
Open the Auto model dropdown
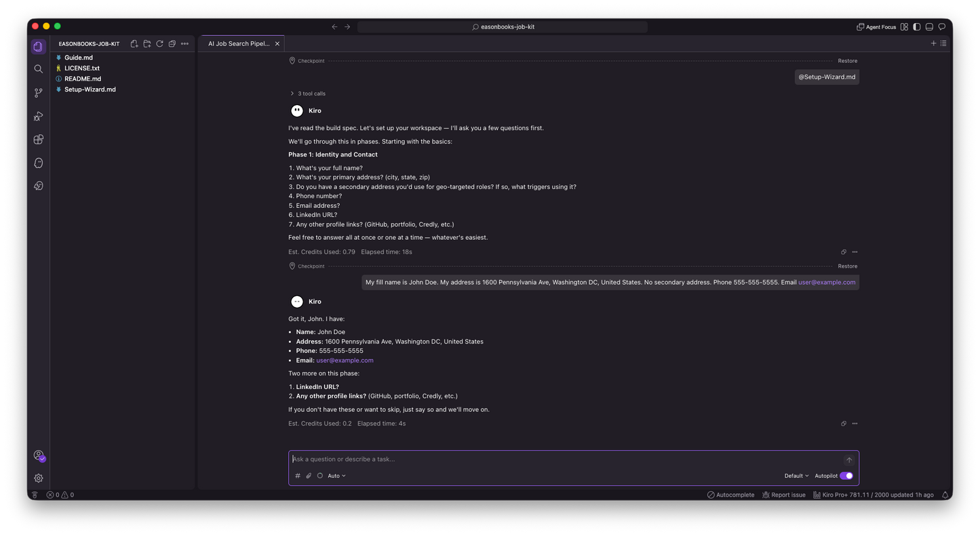(x=336, y=476)
